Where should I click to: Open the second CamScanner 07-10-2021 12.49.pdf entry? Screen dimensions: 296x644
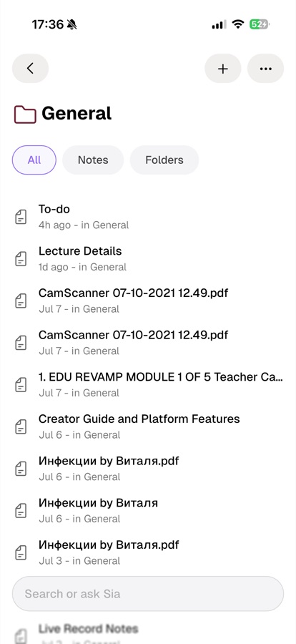[x=148, y=342]
